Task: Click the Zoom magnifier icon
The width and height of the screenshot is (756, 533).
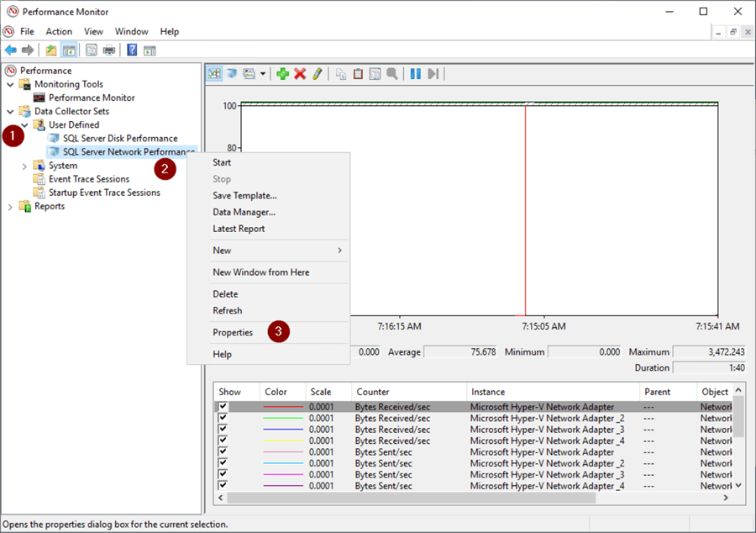Action: click(x=392, y=74)
